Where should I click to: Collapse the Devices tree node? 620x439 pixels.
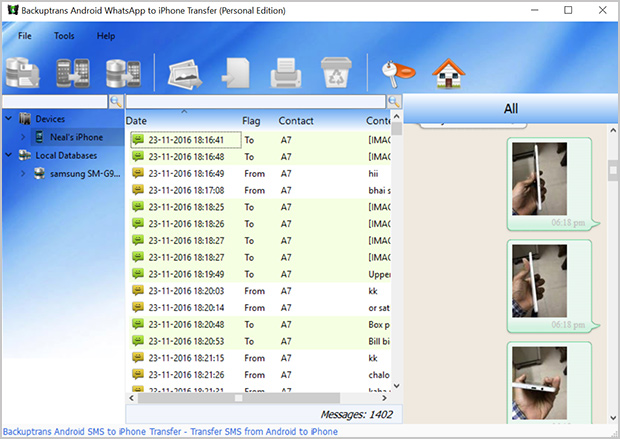(8, 119)
